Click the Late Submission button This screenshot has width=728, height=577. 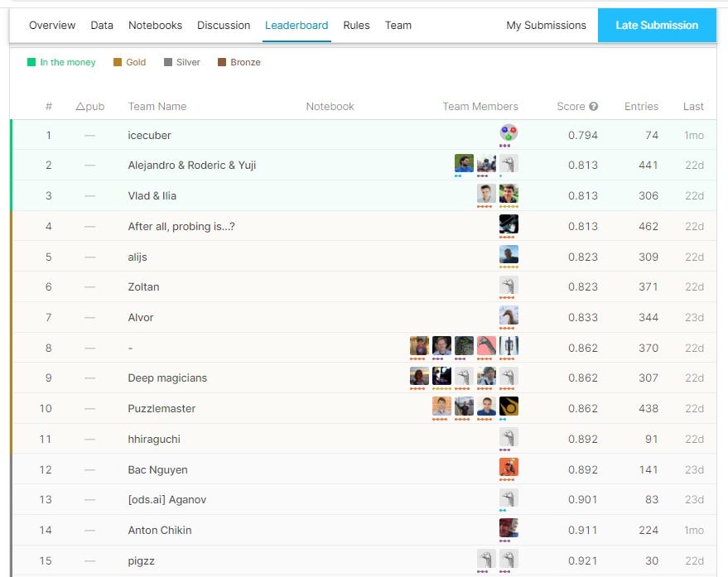click(x=657, y=25)
